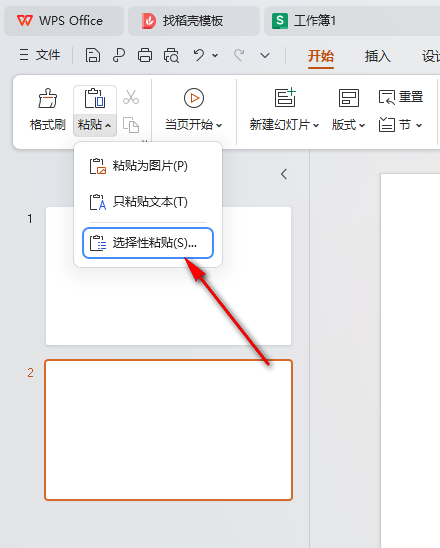Click the 重置 reset button
Viewport: 440px width, 548px height.
(x=401, y=97)
